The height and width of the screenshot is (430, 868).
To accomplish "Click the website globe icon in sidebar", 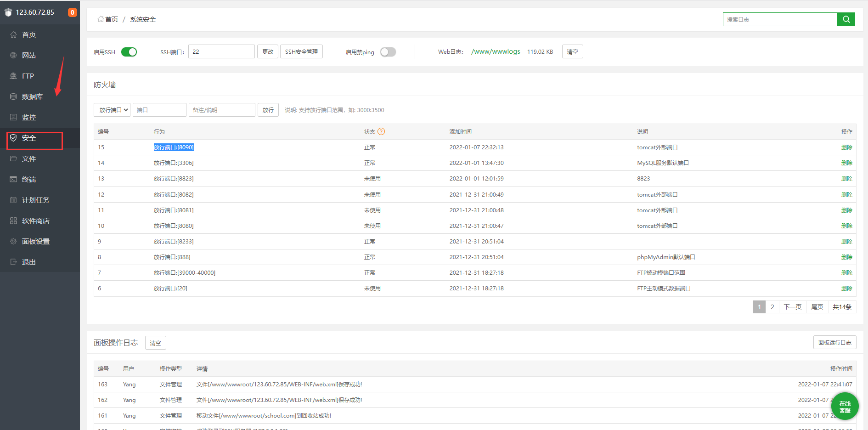I will click(13, 55).
